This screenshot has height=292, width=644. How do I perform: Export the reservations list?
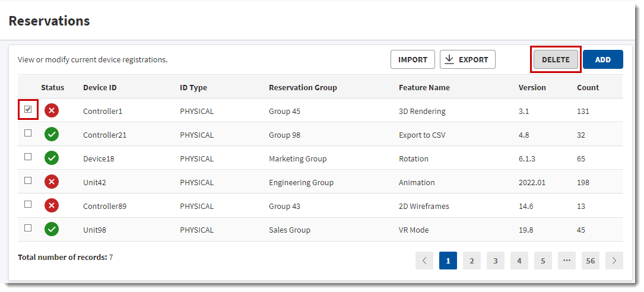[467, 59]
